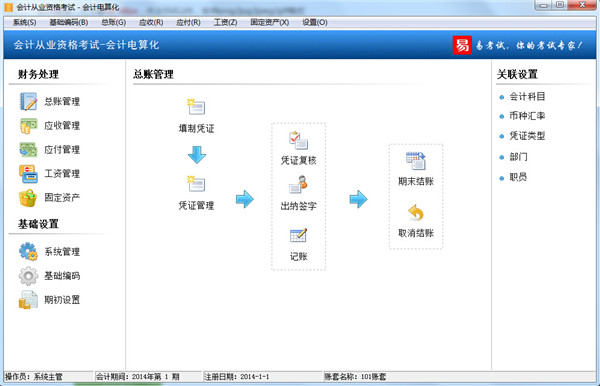600x386 pixels.
Task: Click the 凭证管理 icon
Action: (x=196, y=184)
